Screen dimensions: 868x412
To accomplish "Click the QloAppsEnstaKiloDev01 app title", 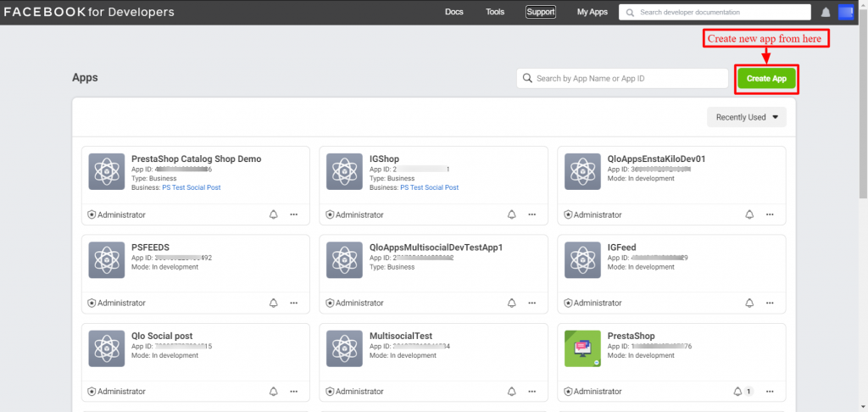I will (x=656, y=159).
